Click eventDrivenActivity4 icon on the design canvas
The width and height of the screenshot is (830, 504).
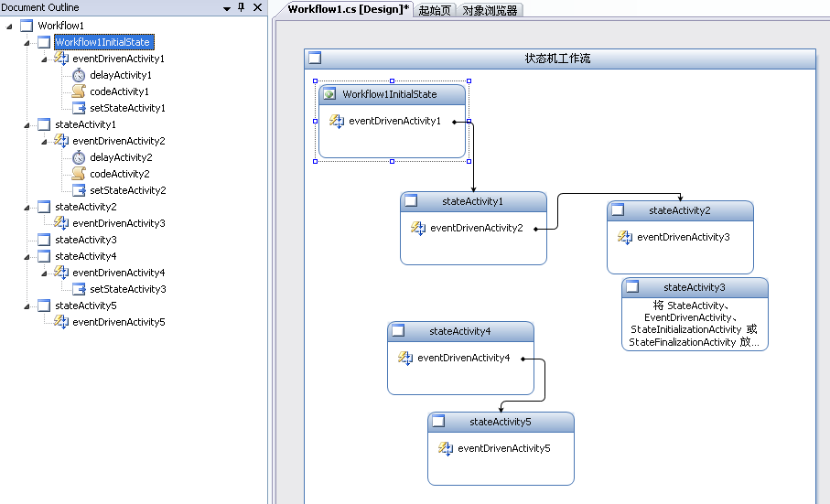pyautogui.click(x=405, y=358)
